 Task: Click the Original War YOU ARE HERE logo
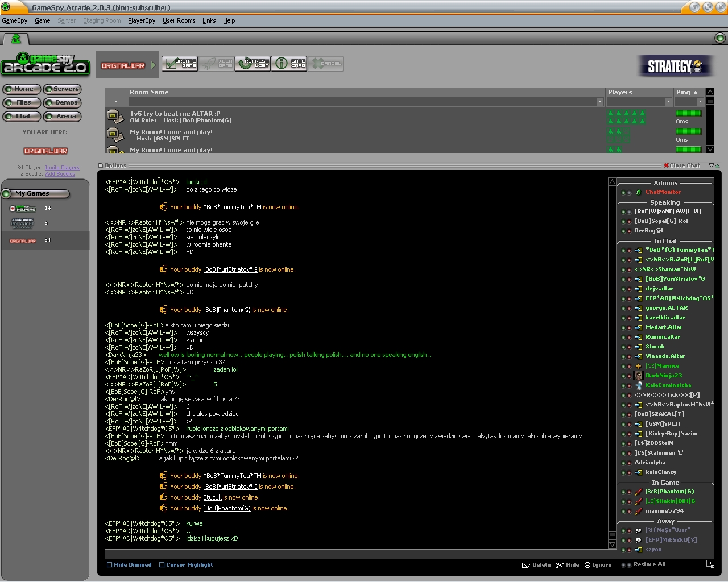(45, 151)
